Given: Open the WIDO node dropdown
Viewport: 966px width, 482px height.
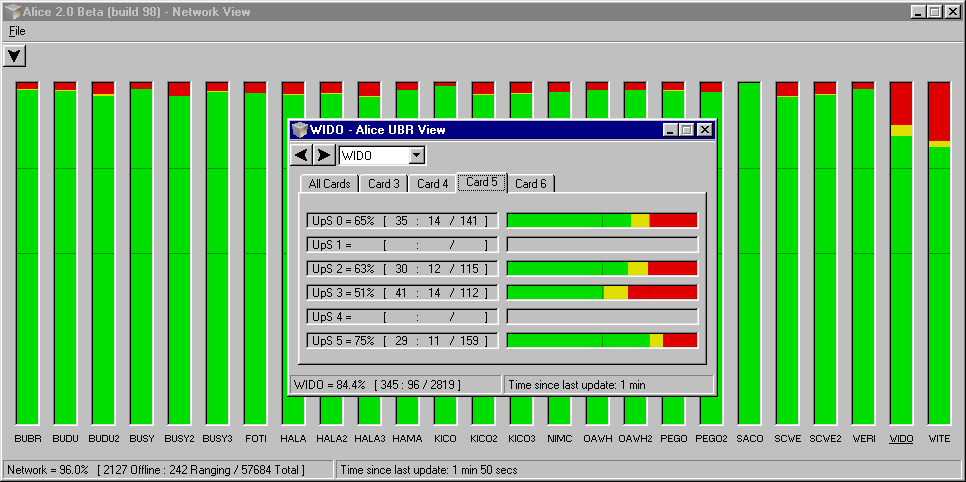Looking at the screenshot, I should 417,156.
